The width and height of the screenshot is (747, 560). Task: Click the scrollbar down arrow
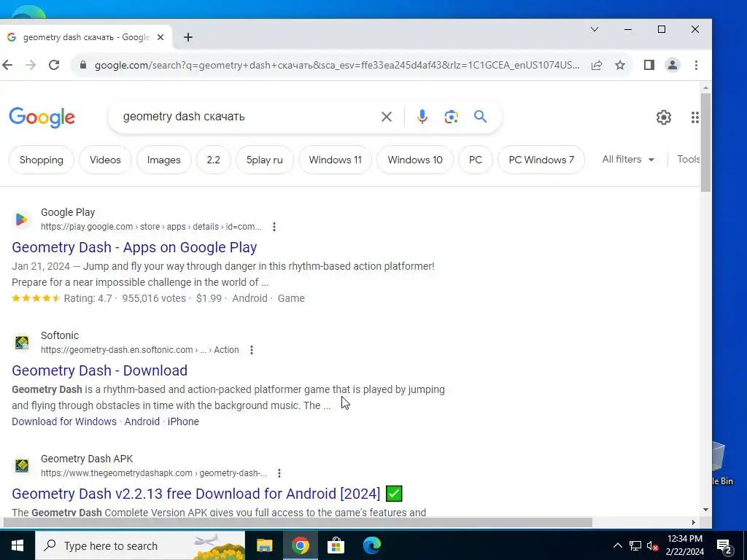[x=705, y=510]
